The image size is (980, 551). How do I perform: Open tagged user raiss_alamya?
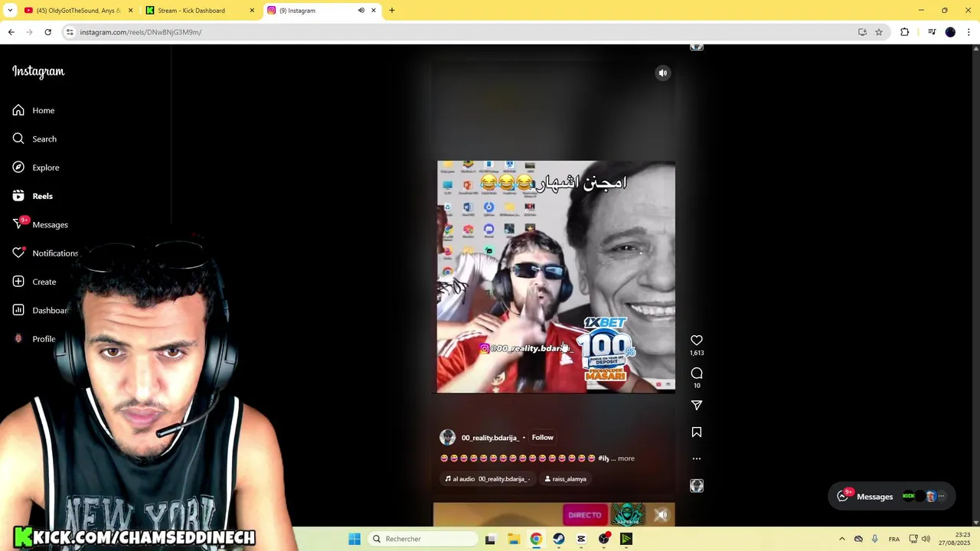tap(565, 479)
